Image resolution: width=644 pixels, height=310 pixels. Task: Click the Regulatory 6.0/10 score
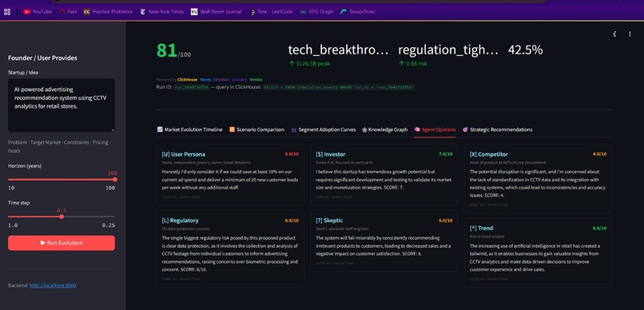pyautogui.click(x=292, y=221)
